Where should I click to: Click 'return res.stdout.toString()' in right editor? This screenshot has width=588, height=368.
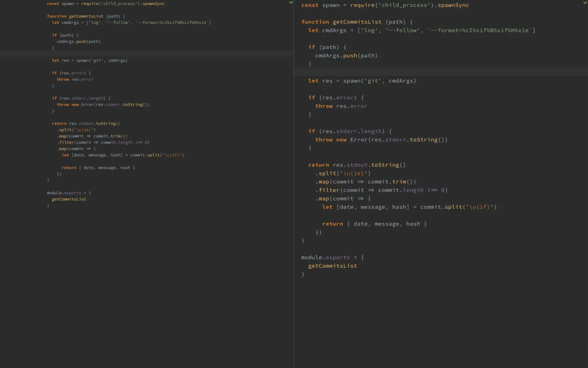point(357,165)
